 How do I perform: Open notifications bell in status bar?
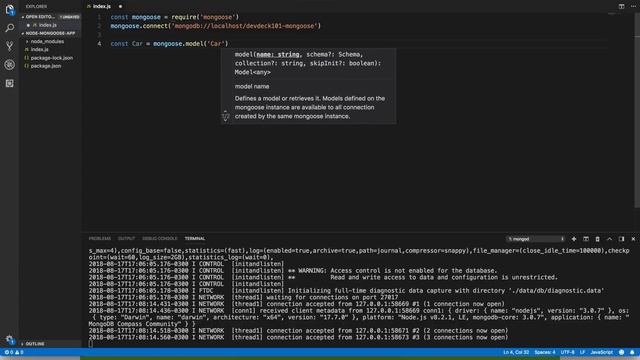(632, 352)
